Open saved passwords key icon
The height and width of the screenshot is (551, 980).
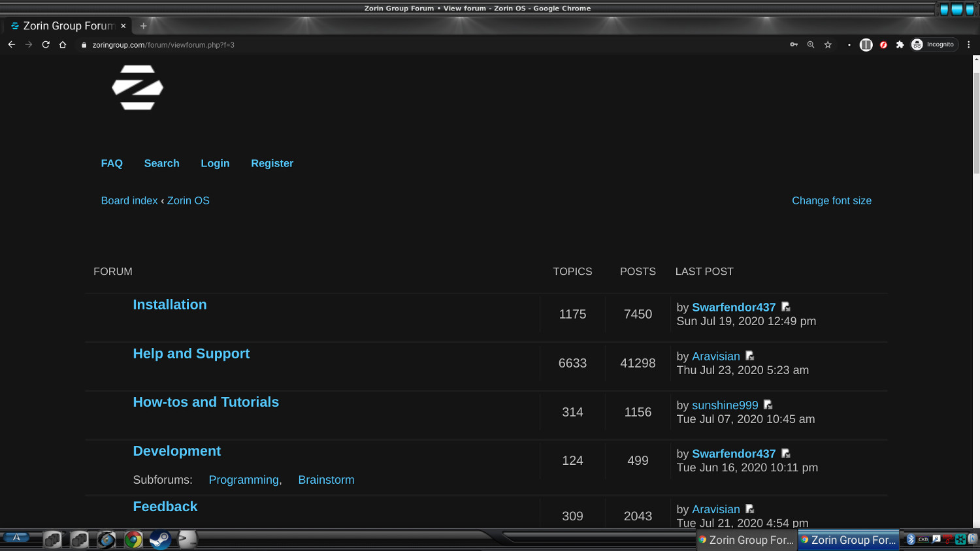coord(794,45)
